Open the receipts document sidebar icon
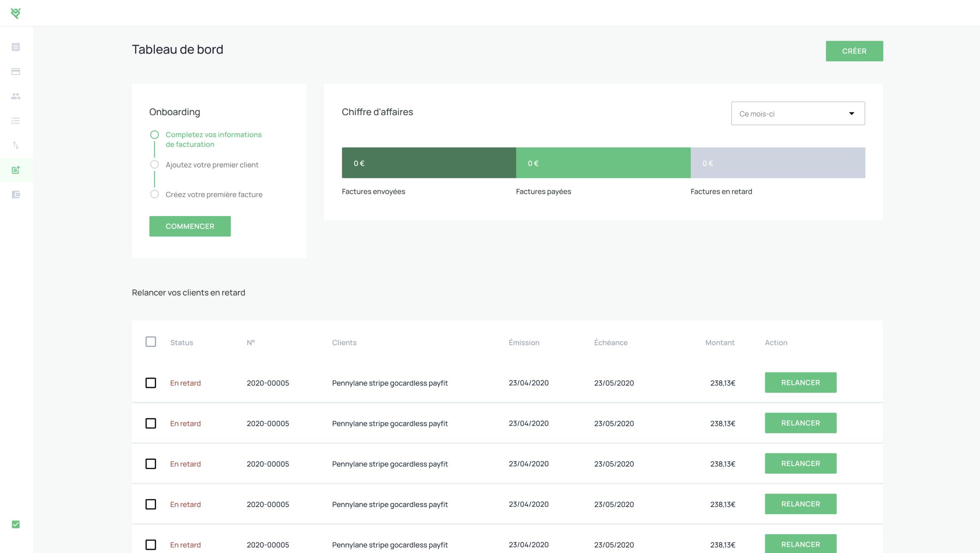This screenshot has width=980, height=553. point(16,47)
